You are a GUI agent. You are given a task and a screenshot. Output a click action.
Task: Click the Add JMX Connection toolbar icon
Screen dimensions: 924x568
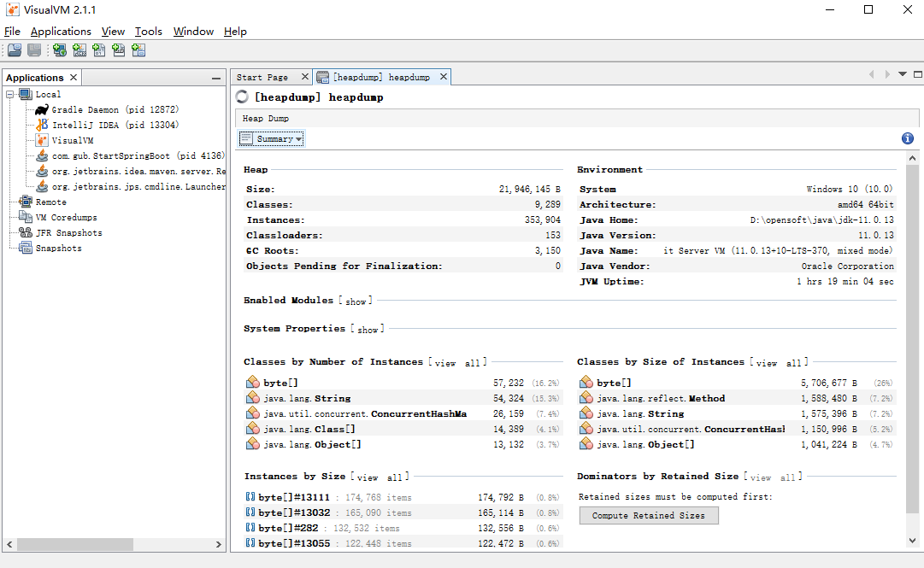coord(79,50)
